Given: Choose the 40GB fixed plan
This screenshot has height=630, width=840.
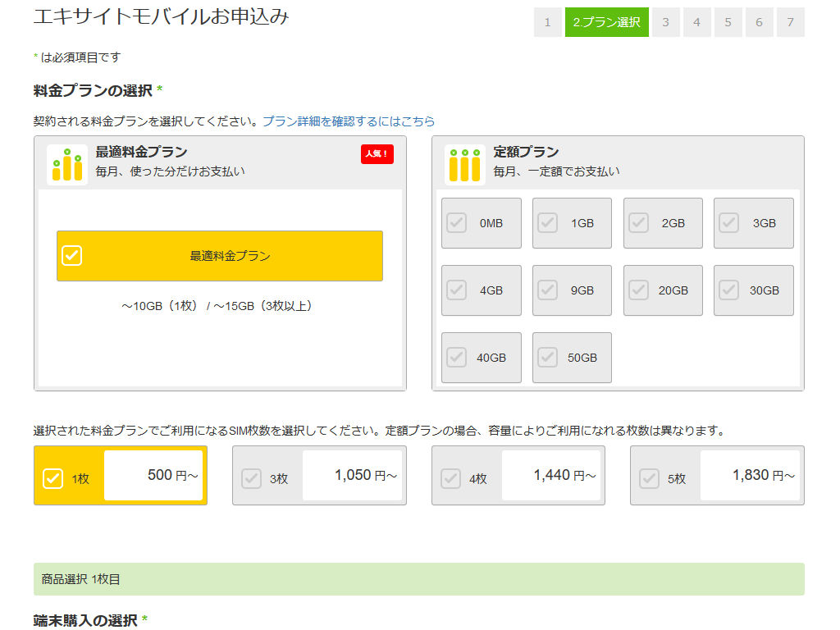Looking at the screenshot, I should point(481,358).
